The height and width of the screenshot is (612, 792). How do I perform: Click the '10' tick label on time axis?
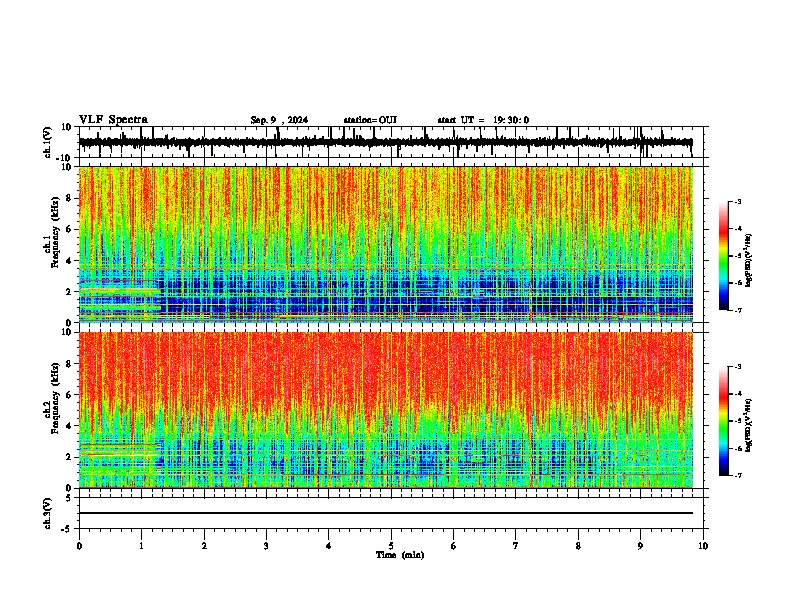(703, 546)
